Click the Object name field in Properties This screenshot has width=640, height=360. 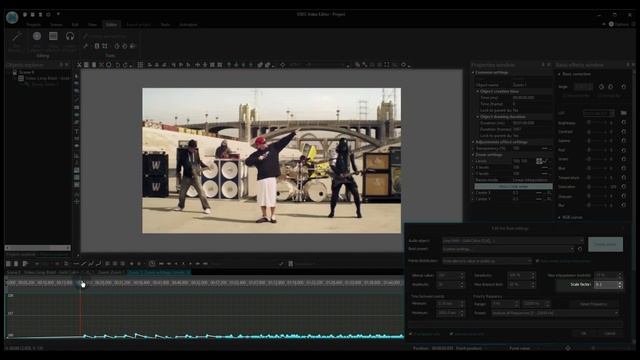[532, 85]
